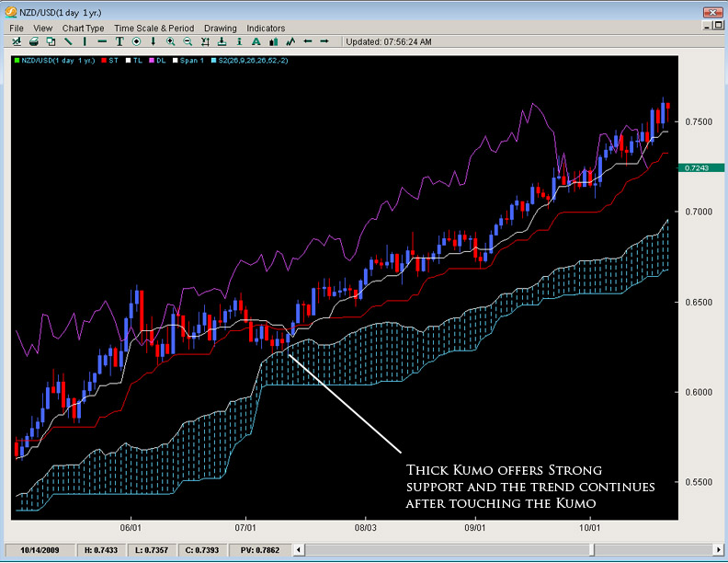
Task: Open the Time Scale & Period menu
Action: (154, 29)
